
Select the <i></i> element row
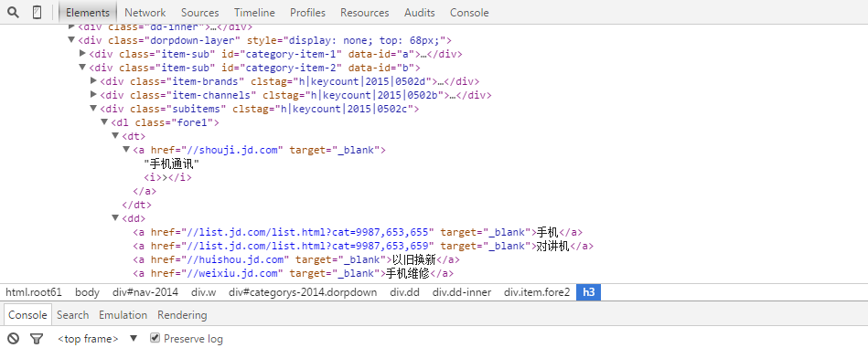(x=167, y=177)
